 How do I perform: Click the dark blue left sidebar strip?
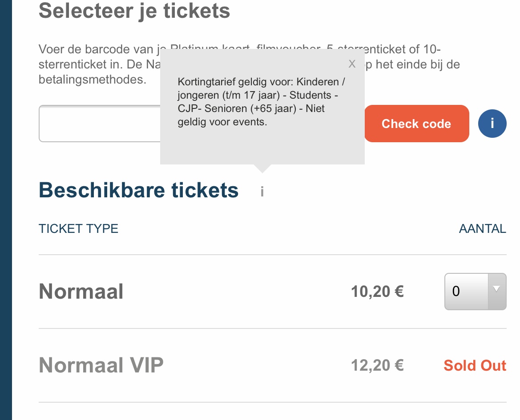click(x=6, y=210)
